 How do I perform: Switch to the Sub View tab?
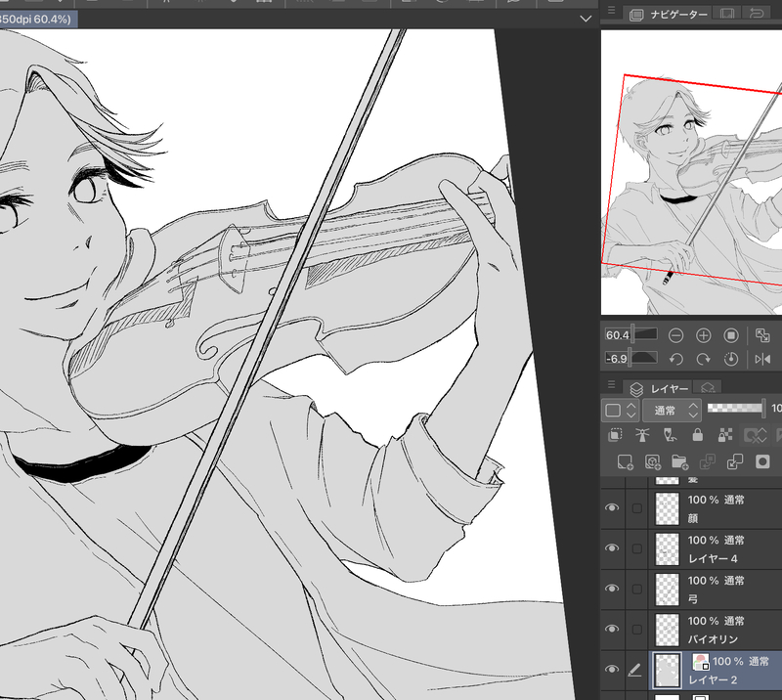pyautogui.click(x=727, y=14)
